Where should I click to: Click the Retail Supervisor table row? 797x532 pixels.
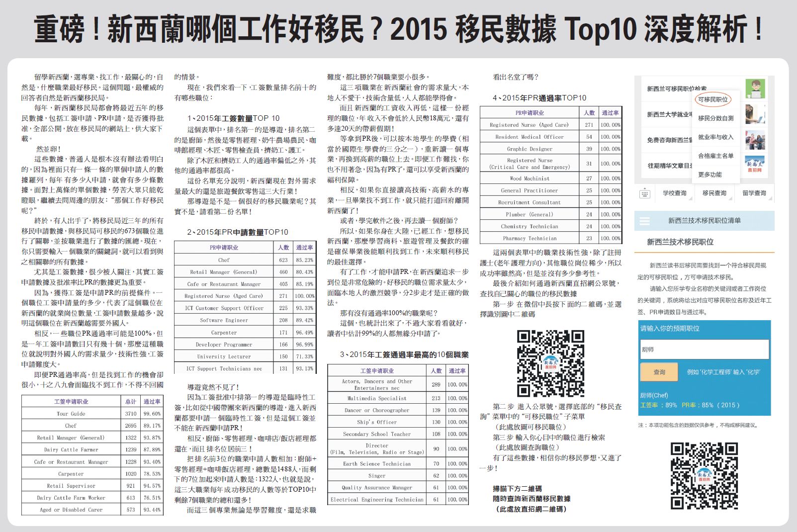tap(92, 486)
